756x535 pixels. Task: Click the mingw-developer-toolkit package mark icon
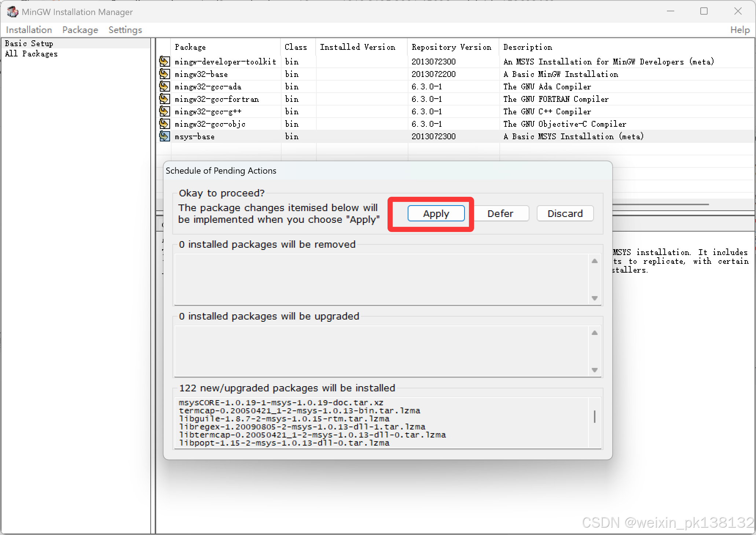164,62
